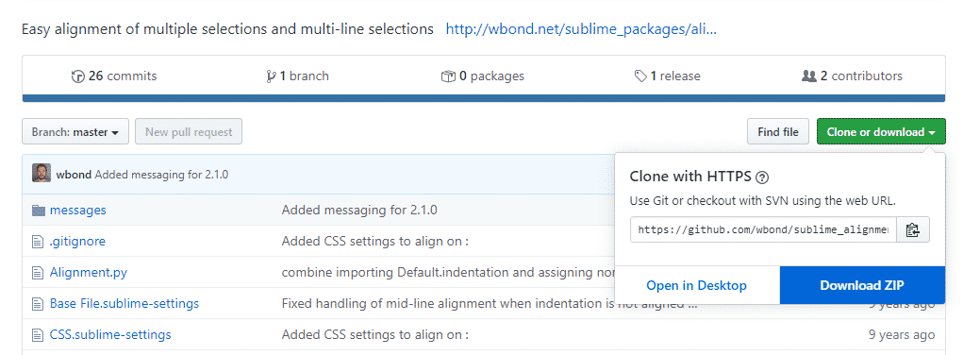980x355 pixels.
Task: Click the file icon beside Alignment.py
Action: (x=38, y=272)
